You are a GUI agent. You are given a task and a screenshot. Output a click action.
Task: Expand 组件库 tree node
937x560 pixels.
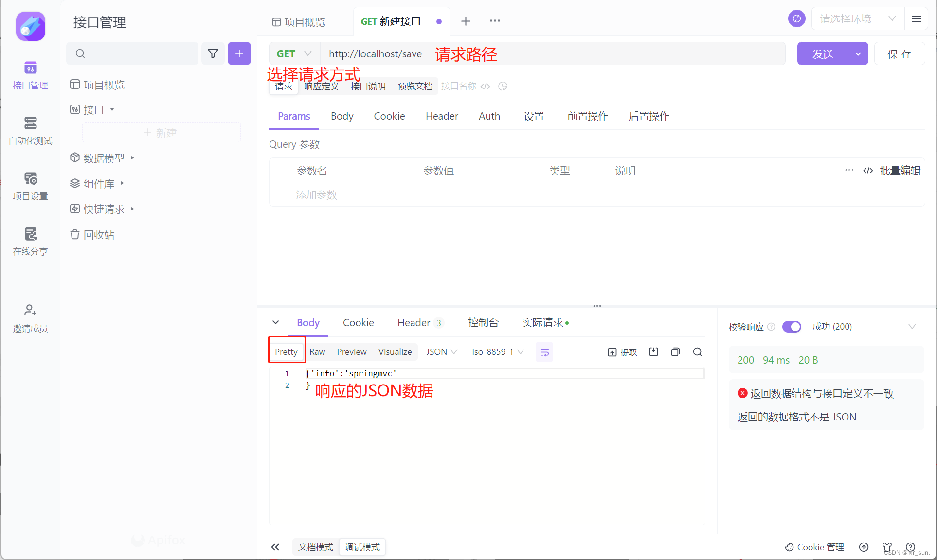pyautogui.click(x=122, y=183)
